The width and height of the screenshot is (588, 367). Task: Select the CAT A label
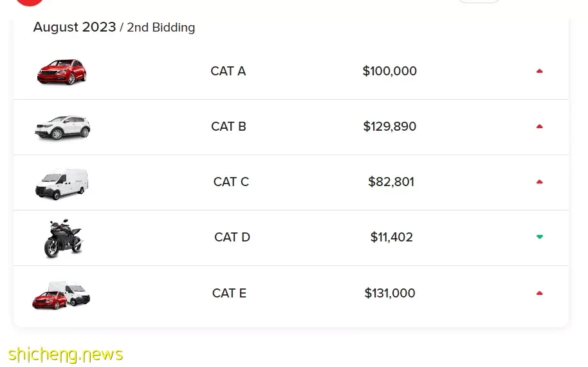228,71
